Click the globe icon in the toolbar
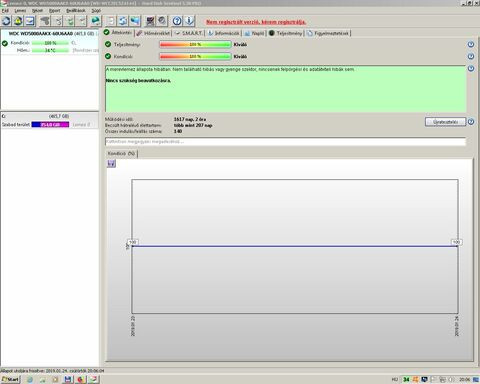480x384 pixels. [x=96, y=21]
